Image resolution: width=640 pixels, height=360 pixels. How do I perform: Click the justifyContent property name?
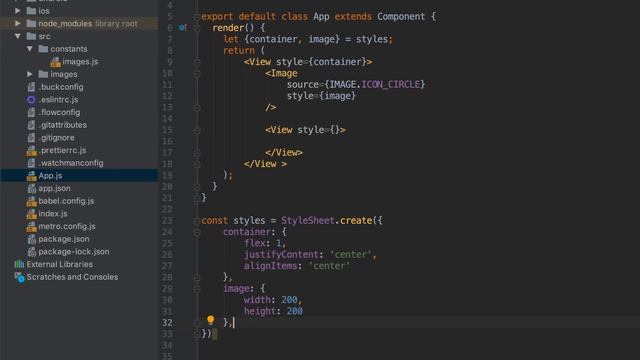tap(281, 255)
